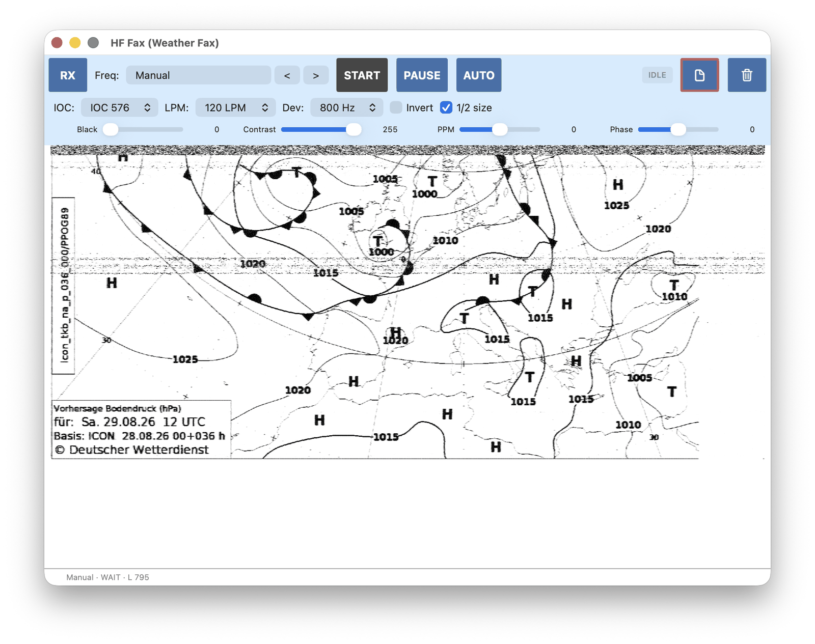Click the save image document icon
The width and height of the screenshot is (815, 644).
point(699,75)
